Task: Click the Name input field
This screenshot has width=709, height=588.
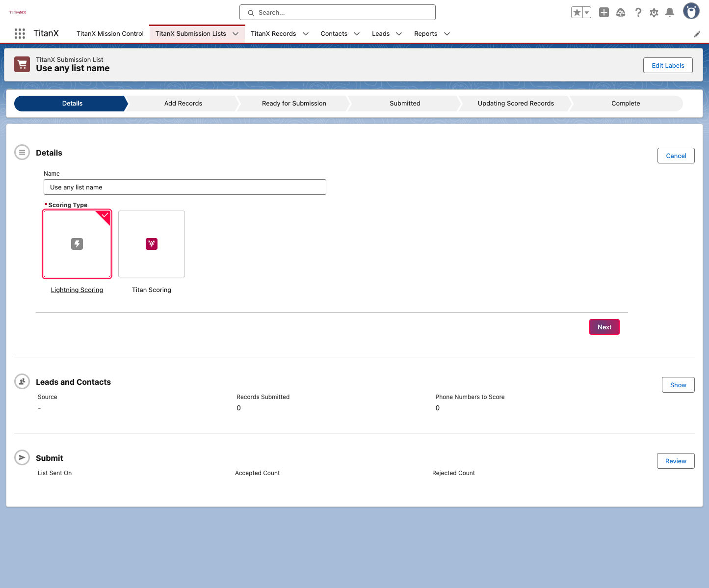Action: tap(185, 187)
